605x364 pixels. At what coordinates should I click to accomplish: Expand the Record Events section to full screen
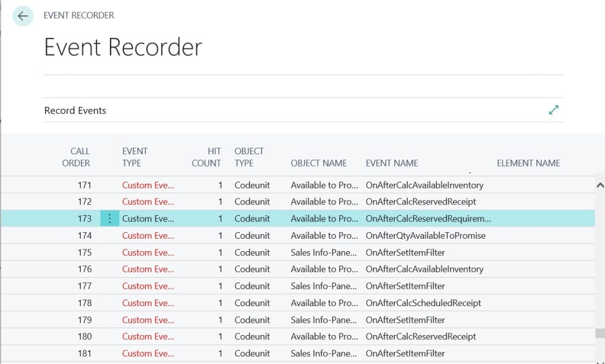554,110
